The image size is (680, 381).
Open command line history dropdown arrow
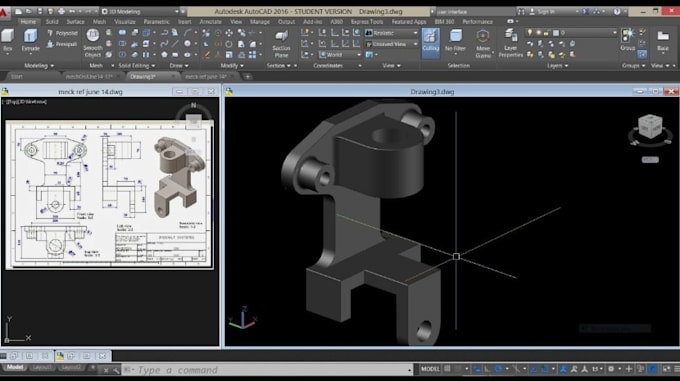tap(409, 370)
